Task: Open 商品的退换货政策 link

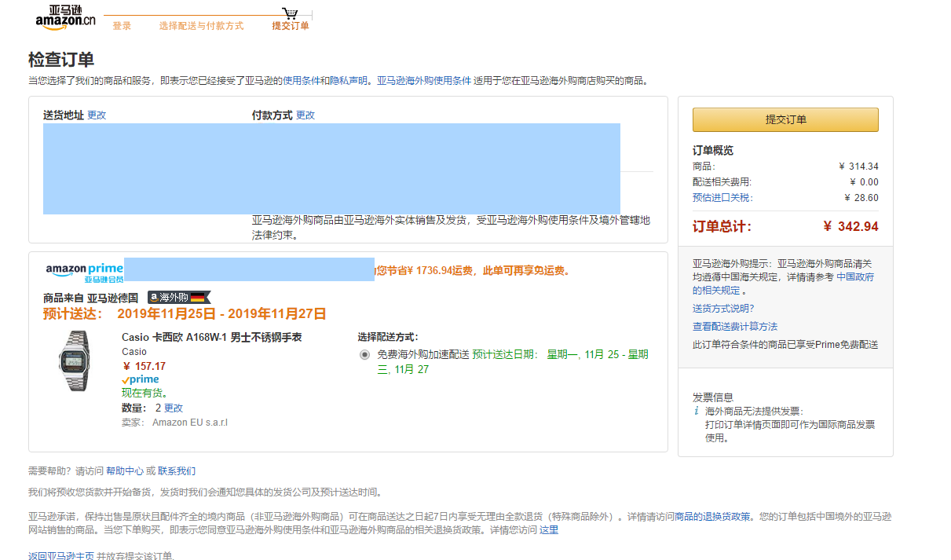Action: coord(712,517)
